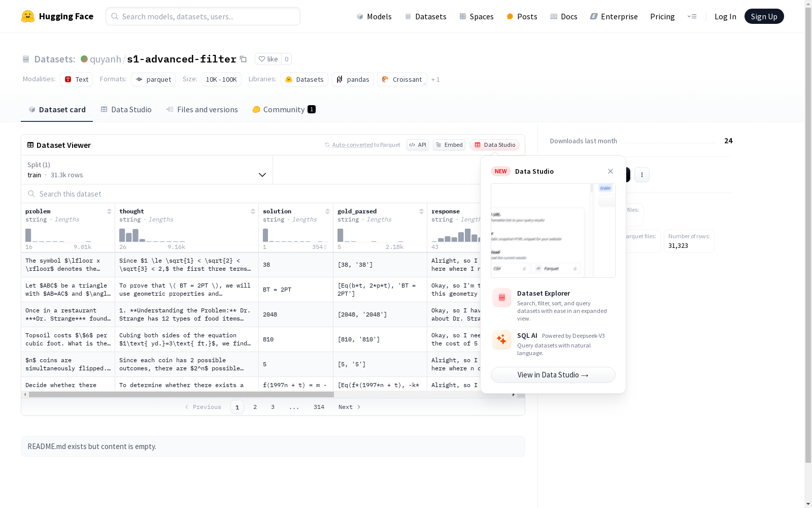
Task: Open the Community tab
Action: 284,110
